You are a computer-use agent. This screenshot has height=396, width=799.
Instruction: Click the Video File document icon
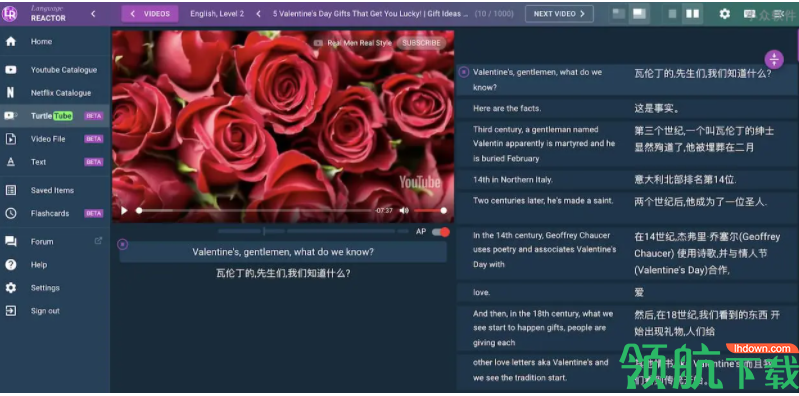(11, 139)
